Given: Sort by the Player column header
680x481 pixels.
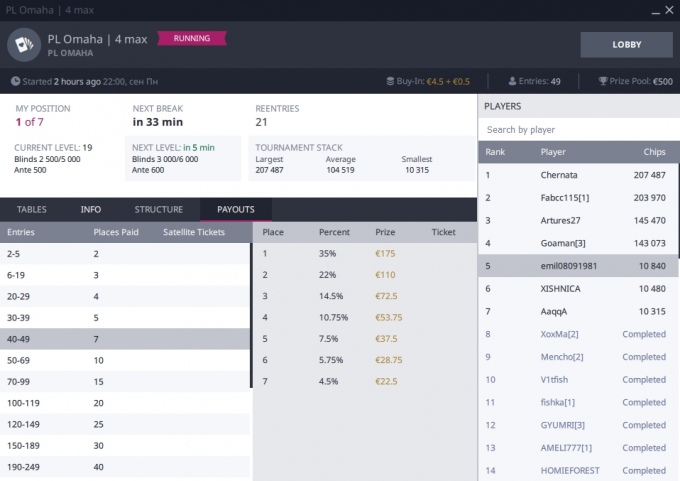Looking at the screenshot, I should pos(553,152).
